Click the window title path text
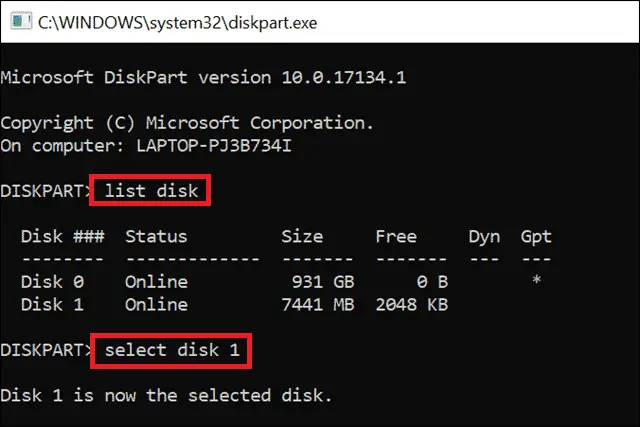The height and width of the screenshot is (427, 640). [x=178, y=23]
